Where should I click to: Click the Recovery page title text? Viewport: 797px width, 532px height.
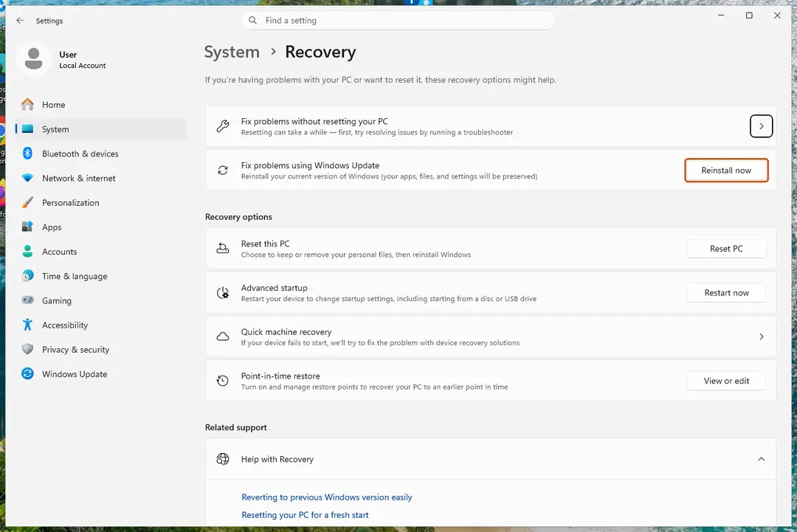point(320,52)
